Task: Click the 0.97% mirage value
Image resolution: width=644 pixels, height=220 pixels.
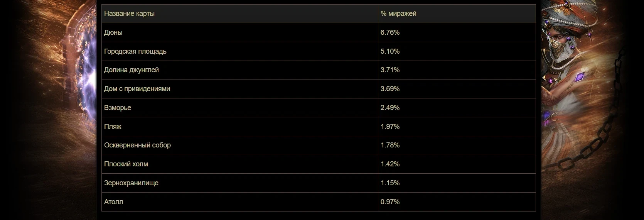Action: (x=390, y=202)
